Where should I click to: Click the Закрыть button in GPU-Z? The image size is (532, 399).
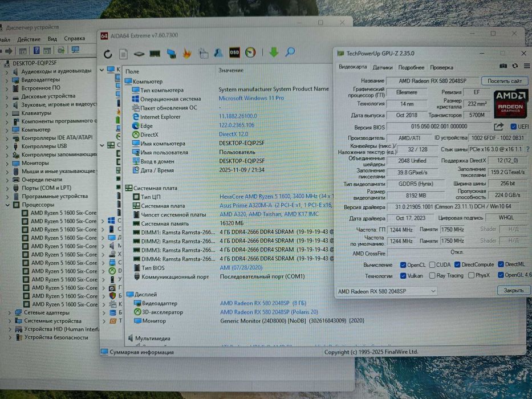[x=513, y=291]
